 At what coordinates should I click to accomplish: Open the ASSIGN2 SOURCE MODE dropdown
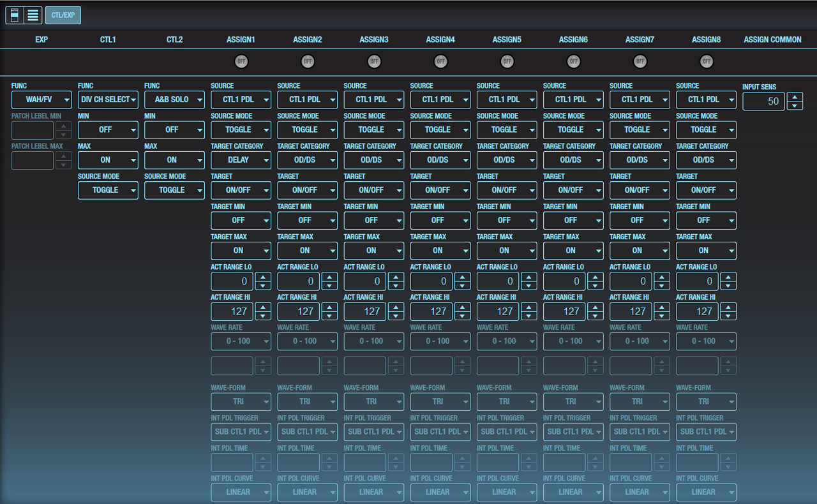[x=308, y=130]
